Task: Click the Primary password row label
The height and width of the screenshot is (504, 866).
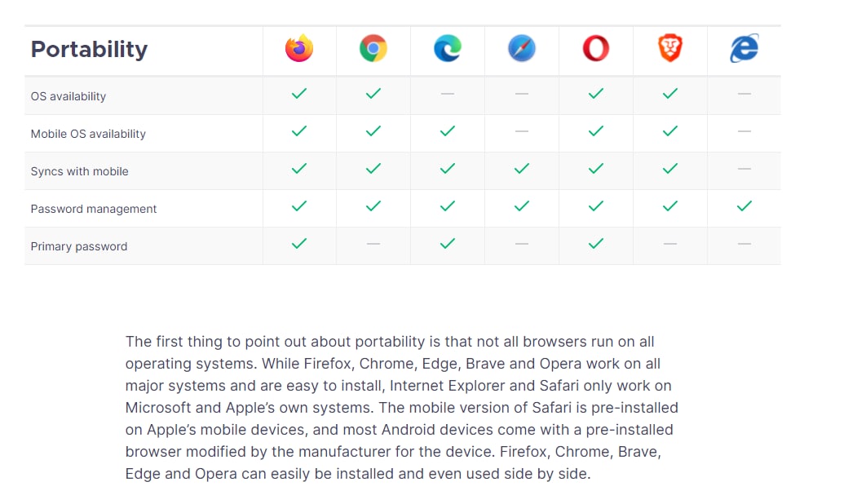Action: click(x=79, y=246)
